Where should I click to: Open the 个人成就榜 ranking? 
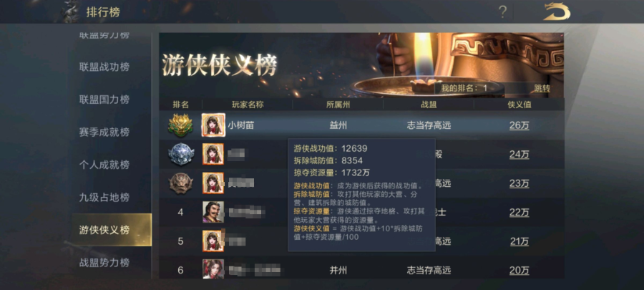(104, 165)
